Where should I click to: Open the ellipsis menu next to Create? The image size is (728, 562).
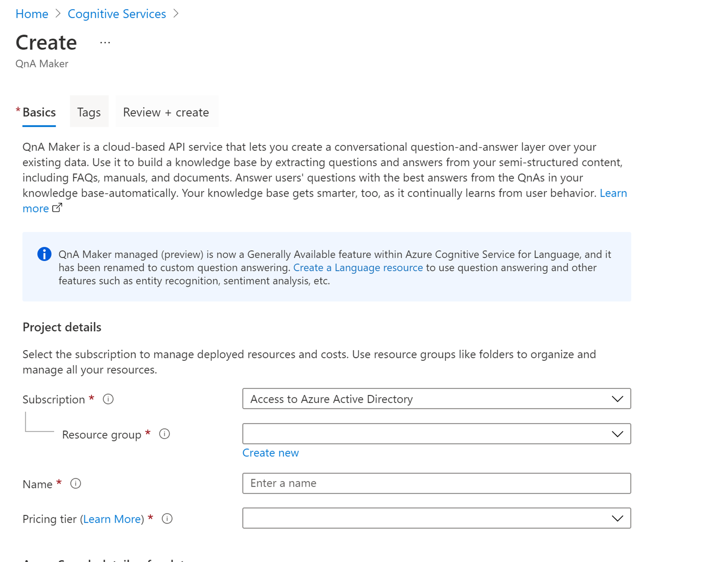[x=105, y=43]
